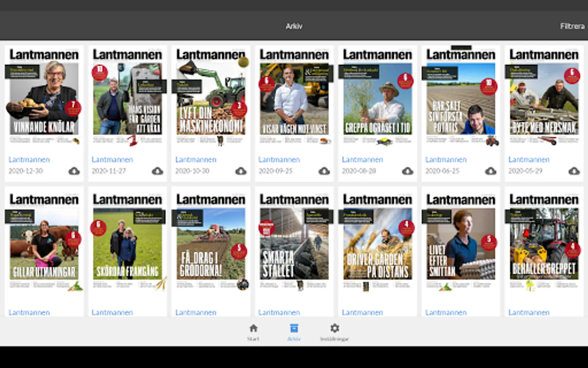Open the 'Vinnande knölar' cover
Image resolution: width=588 pixels, height=368 pixels.
pos(44,97)
